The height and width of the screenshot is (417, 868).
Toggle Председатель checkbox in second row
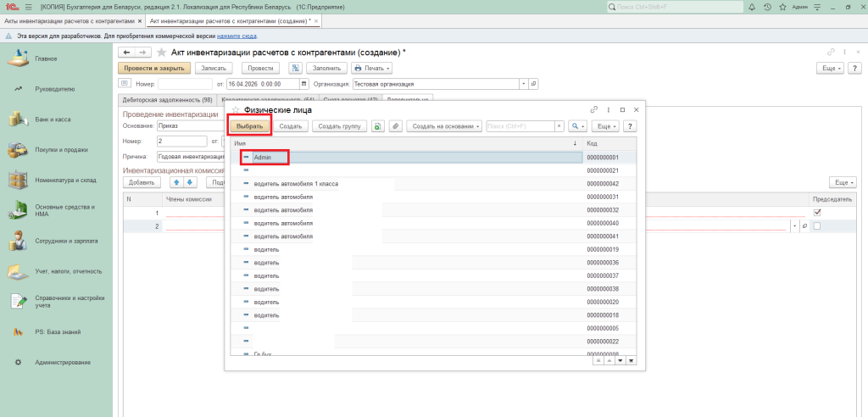coord(816,226)
